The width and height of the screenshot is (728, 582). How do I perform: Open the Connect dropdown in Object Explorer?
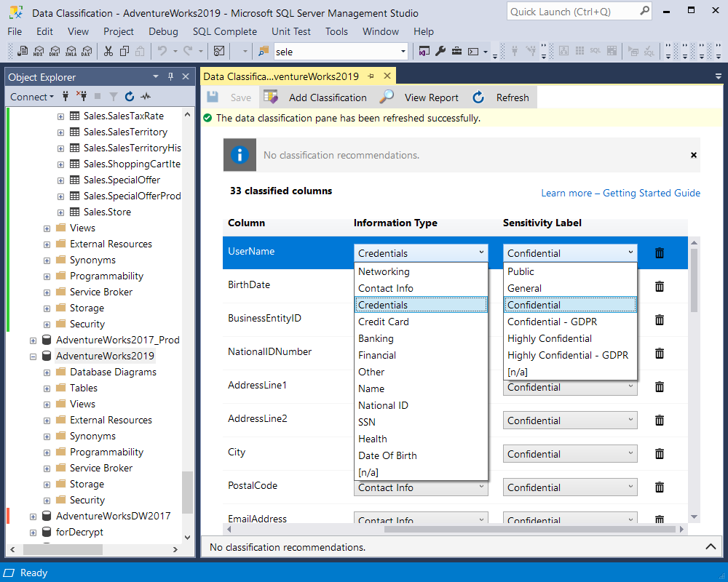tap(31, 97)
